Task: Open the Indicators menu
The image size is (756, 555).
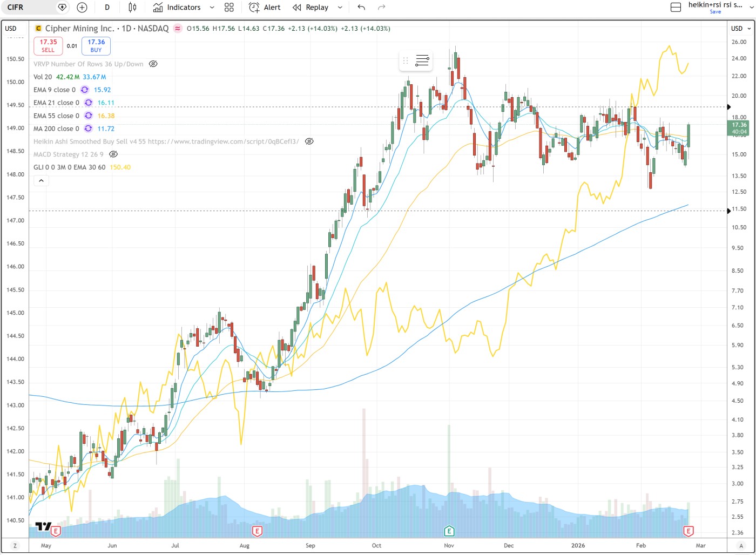Action: click(177, 8)
